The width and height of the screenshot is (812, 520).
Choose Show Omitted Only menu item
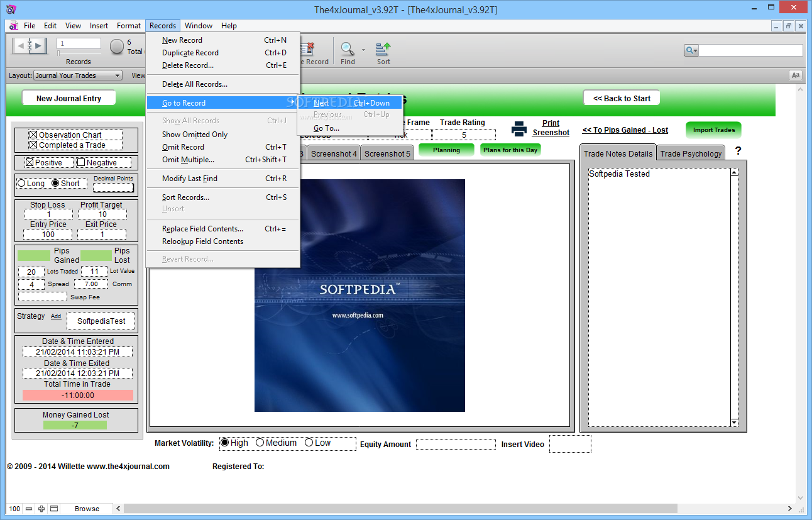tap(222, 135)
